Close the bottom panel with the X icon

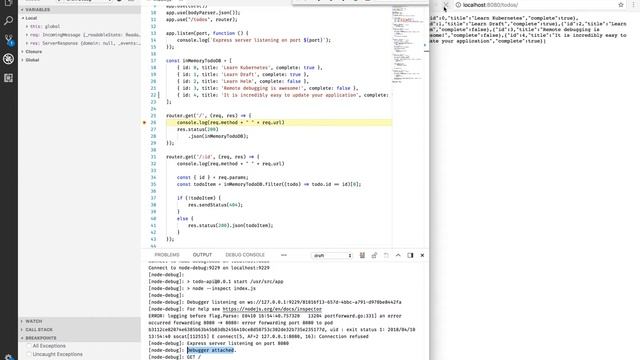tap(422, 256)
